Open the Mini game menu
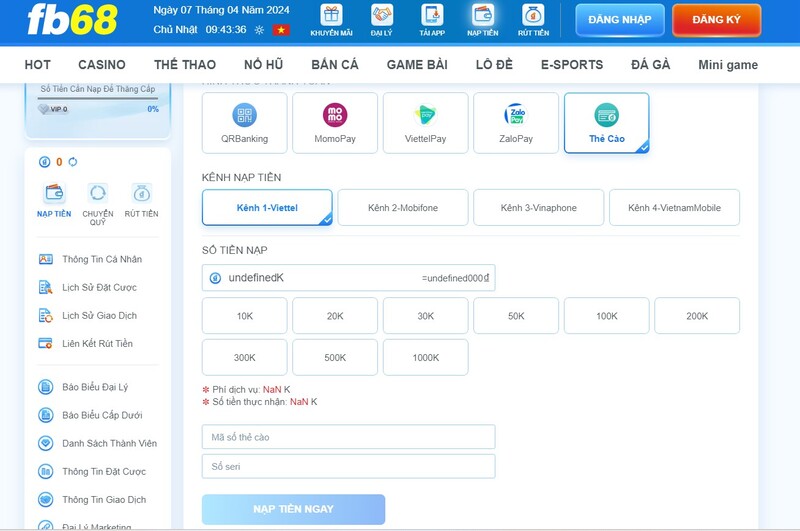The width and height of the screenshot is (800, 531). [x=728, y=65]
